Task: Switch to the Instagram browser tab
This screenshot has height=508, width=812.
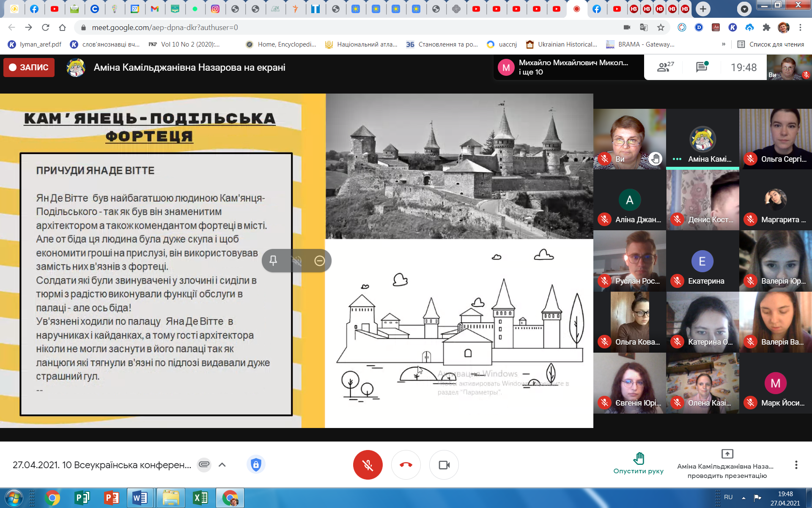Action: tap(215, 9)
